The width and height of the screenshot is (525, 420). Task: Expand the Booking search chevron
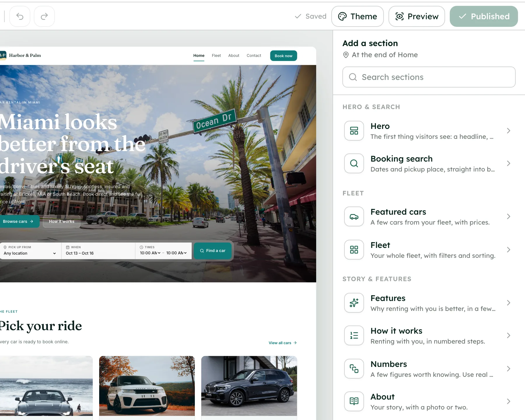click(508, 163)
